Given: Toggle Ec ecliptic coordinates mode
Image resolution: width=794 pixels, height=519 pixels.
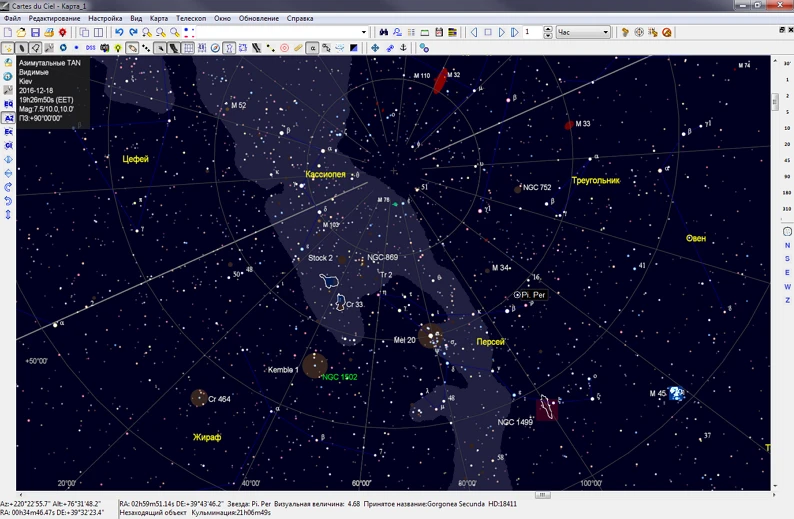Looking at the screenshot, I should tap(8, 132).
